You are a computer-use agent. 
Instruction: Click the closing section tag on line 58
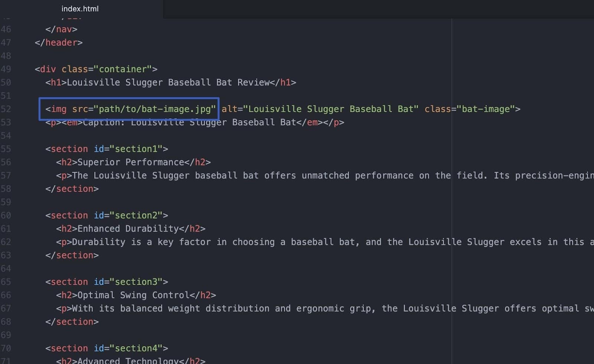pos(72,188)
